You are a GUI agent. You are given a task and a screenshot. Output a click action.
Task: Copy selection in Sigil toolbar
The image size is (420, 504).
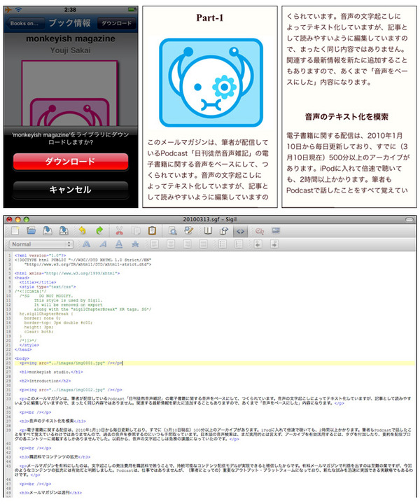click(136, 231)
